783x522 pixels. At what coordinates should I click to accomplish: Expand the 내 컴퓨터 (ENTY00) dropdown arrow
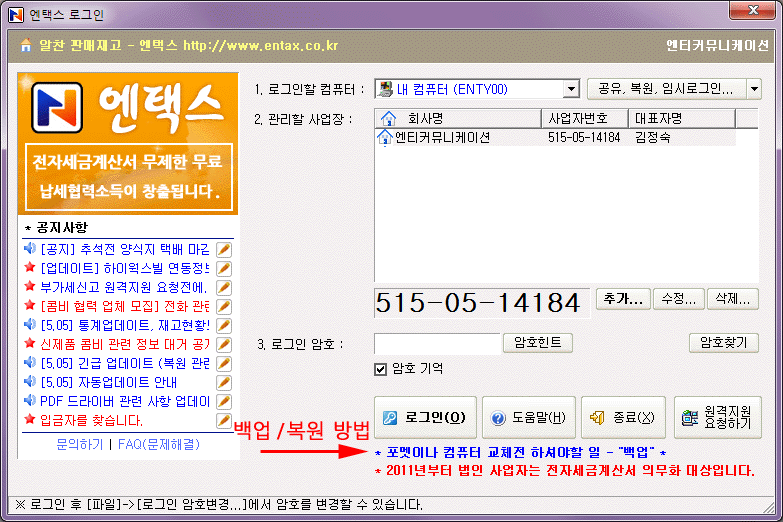(x=570, y=89)
